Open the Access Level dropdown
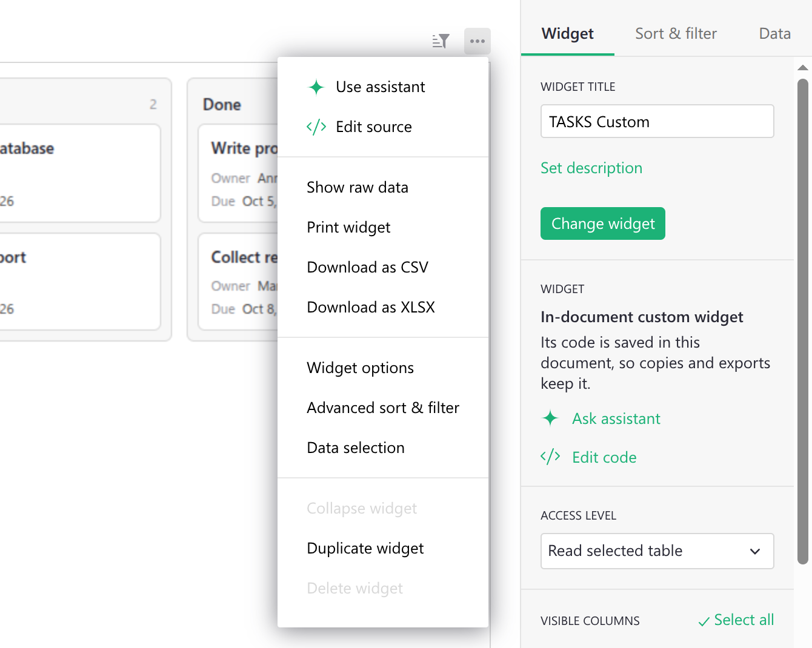Image resolution: width=812 pixels, height=648 pixels. click(657, 551)
